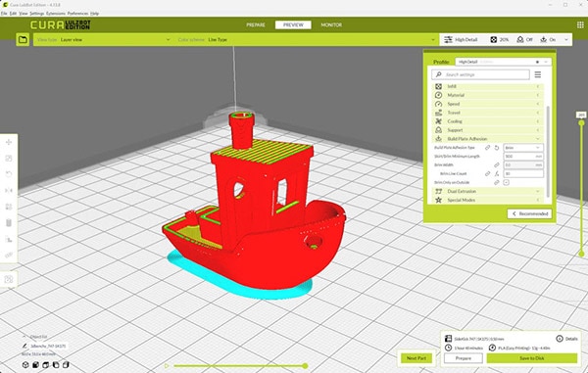Screen dimensions: 588x373
Task: Play the layer simulation
Action: point(167,366)
